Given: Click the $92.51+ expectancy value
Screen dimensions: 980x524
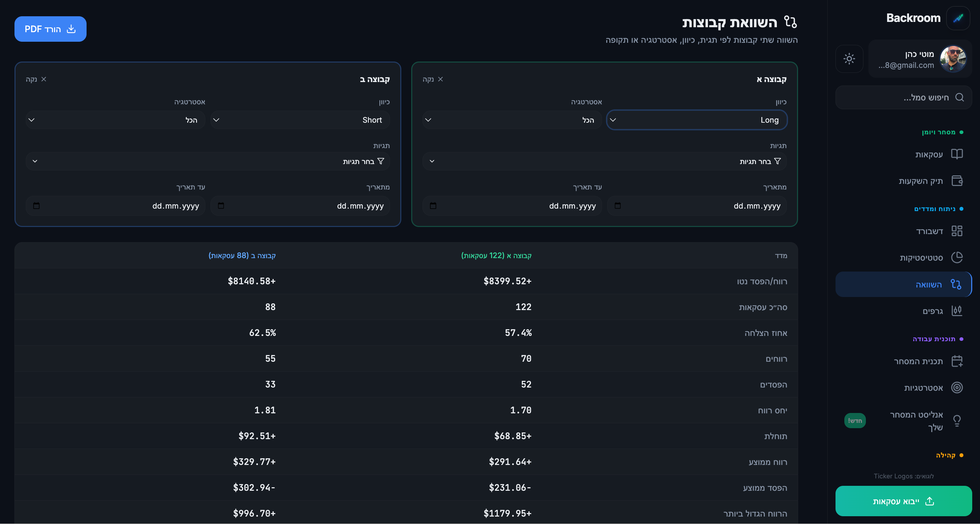Looking at the screenshot, I should click(x=257, y=436).
